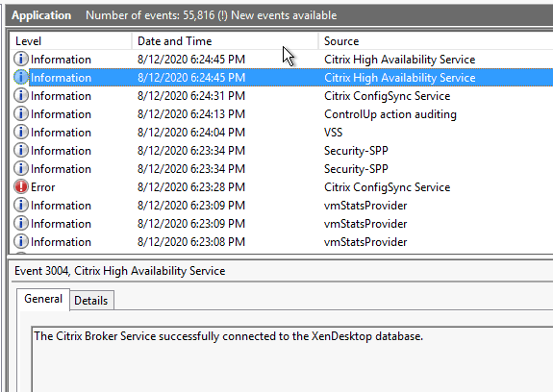Click inside the event description text box
The height and width of the screenshot is (392, 553).
coord(292,359)
